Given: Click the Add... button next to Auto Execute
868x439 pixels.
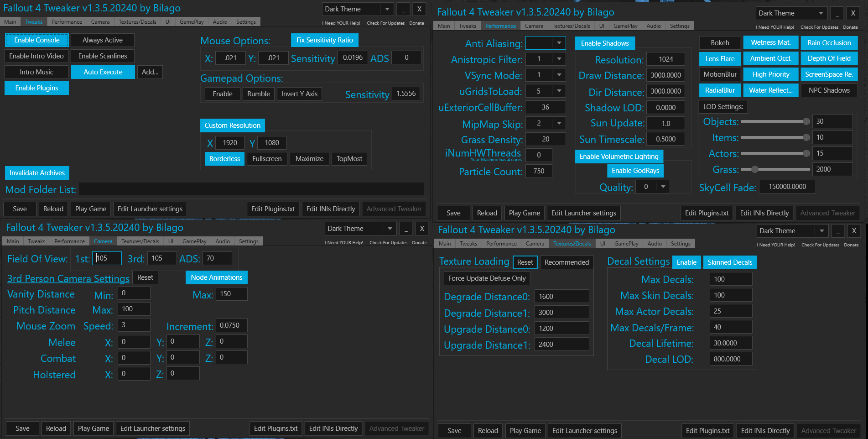Looking at the screenshot, I should tap(150, 72).
